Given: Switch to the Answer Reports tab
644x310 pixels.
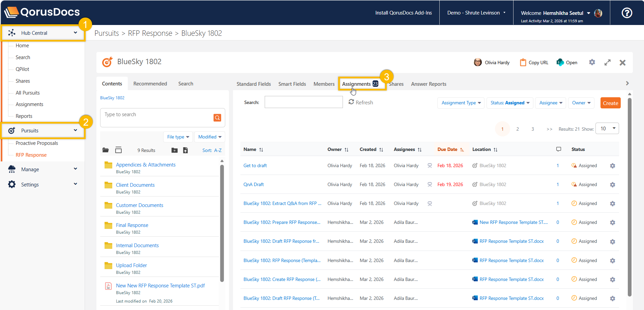Looking at the screenshot, I should click(x=428, y=84).
